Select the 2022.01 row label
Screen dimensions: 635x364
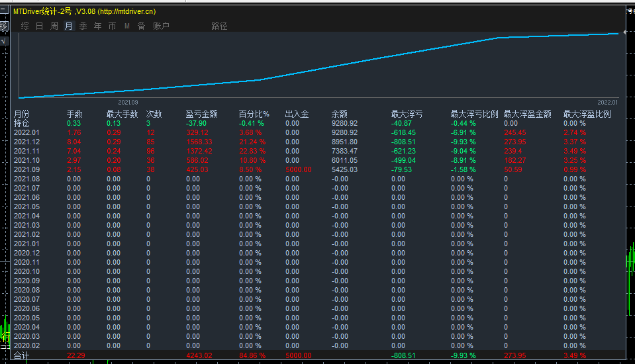(x=26, y=132)
